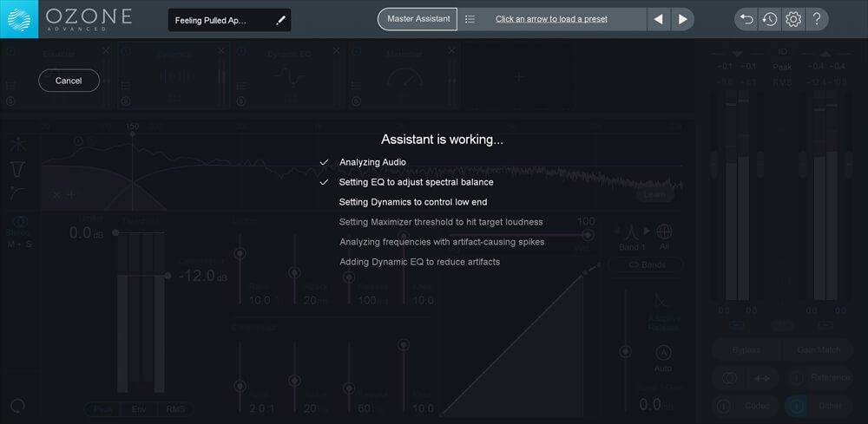This screenshot has height=424, width=868.
Task: Open the Dynamics module preset list icon
Action: (126, 86)
